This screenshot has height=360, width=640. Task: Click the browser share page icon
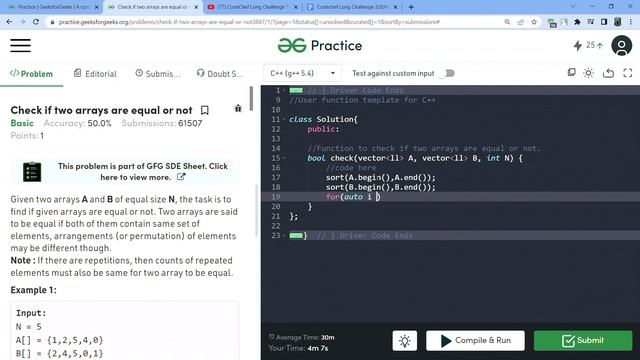click(x=520, y=22)
